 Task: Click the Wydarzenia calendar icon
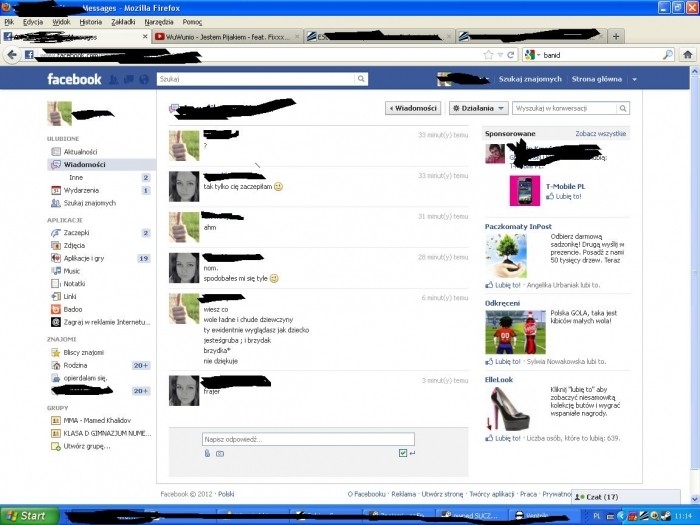tap(55, 190)
